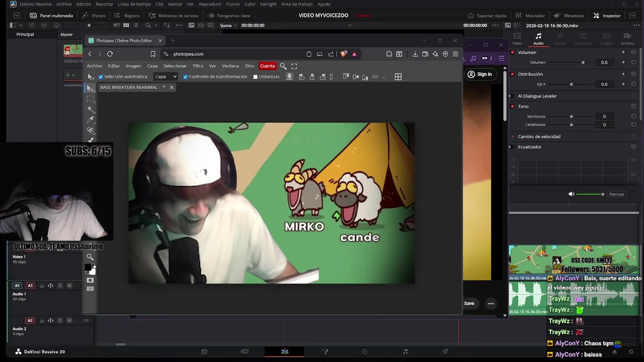
Task: Open the Exportar rápido button
Action: [487, 16]
